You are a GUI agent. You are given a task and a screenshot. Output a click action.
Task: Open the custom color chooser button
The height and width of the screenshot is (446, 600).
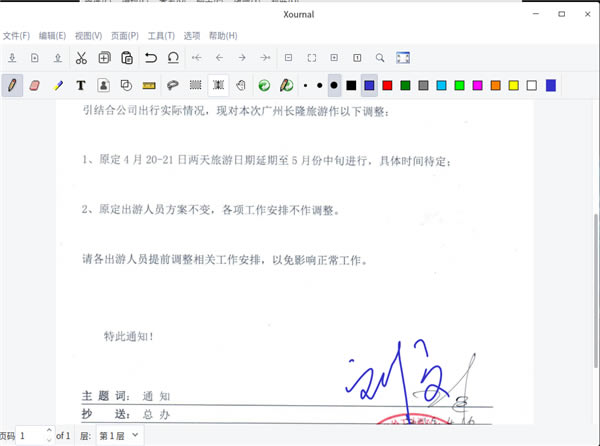click(551, 85)
